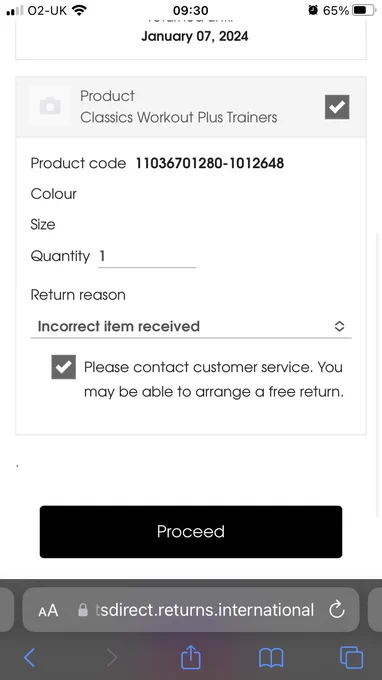This screenshot has width=382, height=680.
Task: Tap the tsdirect.returns.international URL text
Action: pyautogui.click(x=204, y=610)
